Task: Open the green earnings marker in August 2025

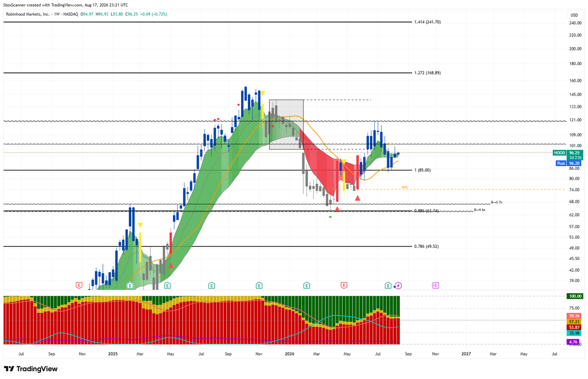Action: click(x=212, y=285)
